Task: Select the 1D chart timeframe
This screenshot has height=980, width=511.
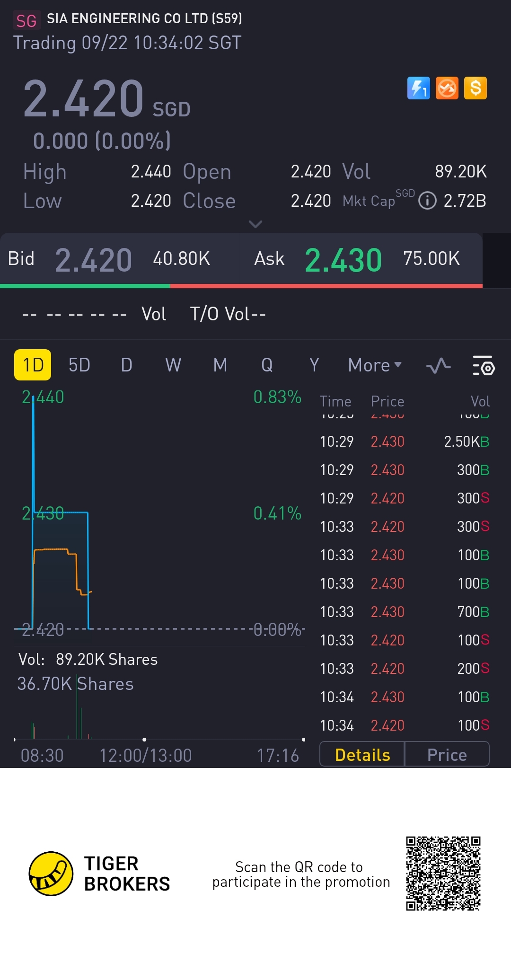Action: (x=33, y=365)
